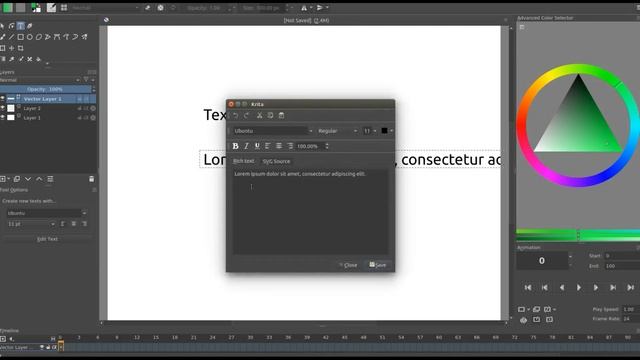Align text left in editor dialog
The image size is (640, 360).
coord(268,146)
